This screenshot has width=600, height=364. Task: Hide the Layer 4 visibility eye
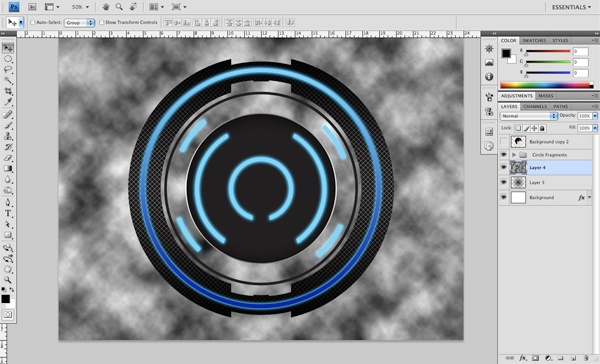click(504, 168)
